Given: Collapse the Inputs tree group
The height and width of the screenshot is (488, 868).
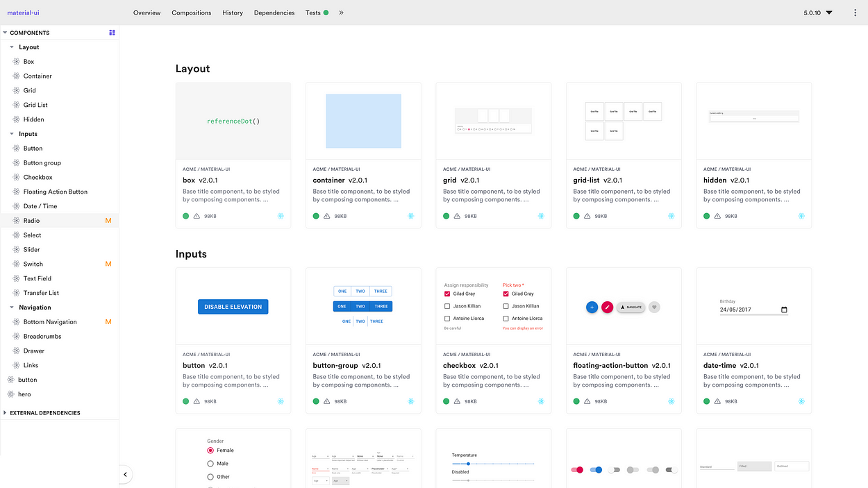Looking at the screenshot, I should (x=12, y=134).
